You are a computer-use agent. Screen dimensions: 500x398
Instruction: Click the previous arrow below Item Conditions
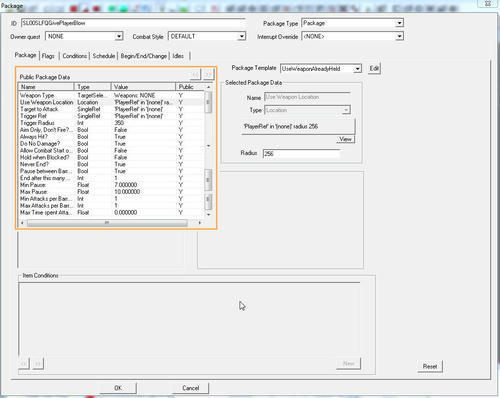(24, 363)
